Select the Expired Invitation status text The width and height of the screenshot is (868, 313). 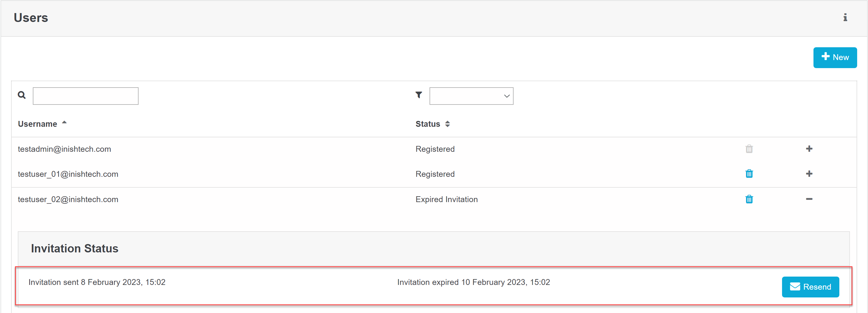point(447,199)
